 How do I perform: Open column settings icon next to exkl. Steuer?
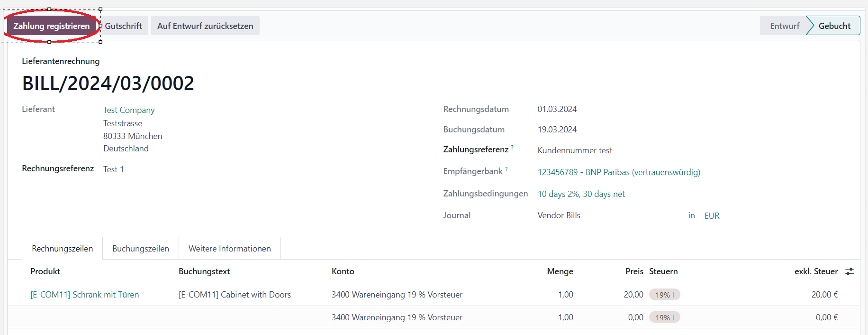[x=850, y=271]
